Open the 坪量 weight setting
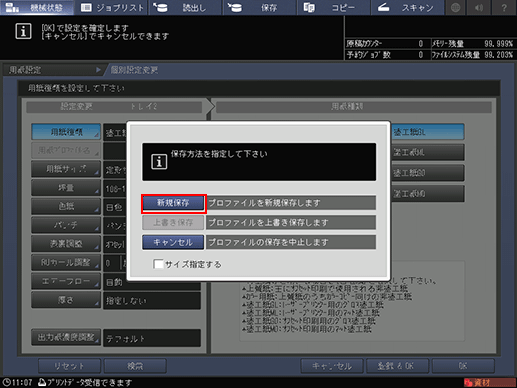Image resolution: width=517 pixels, height=388 pixels. pos(66,188)
